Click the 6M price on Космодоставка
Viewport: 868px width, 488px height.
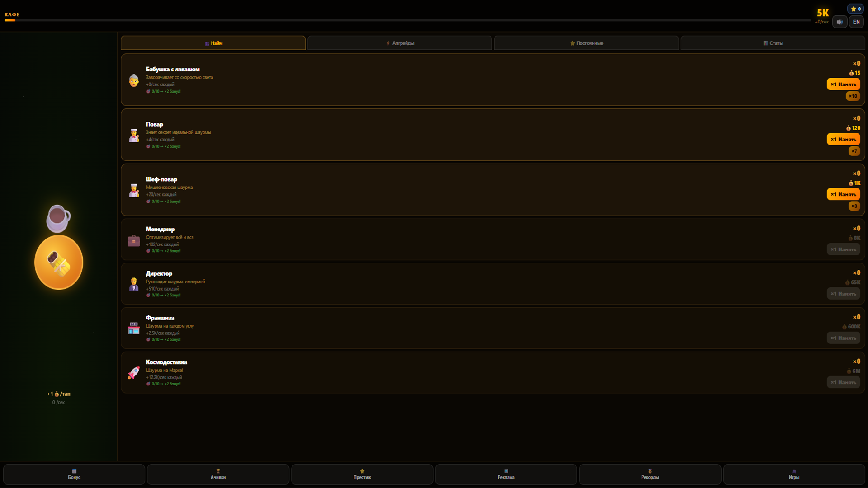[x=854, y=371]
